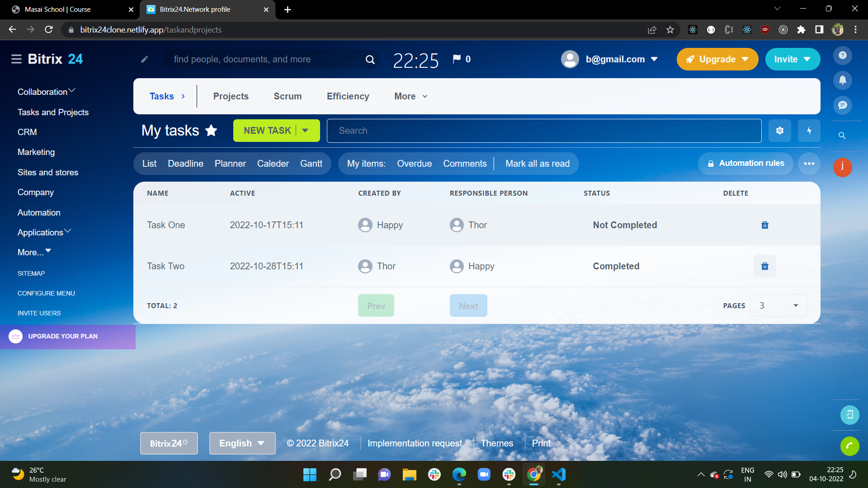Open the English language dropdown

coord(242,443)
